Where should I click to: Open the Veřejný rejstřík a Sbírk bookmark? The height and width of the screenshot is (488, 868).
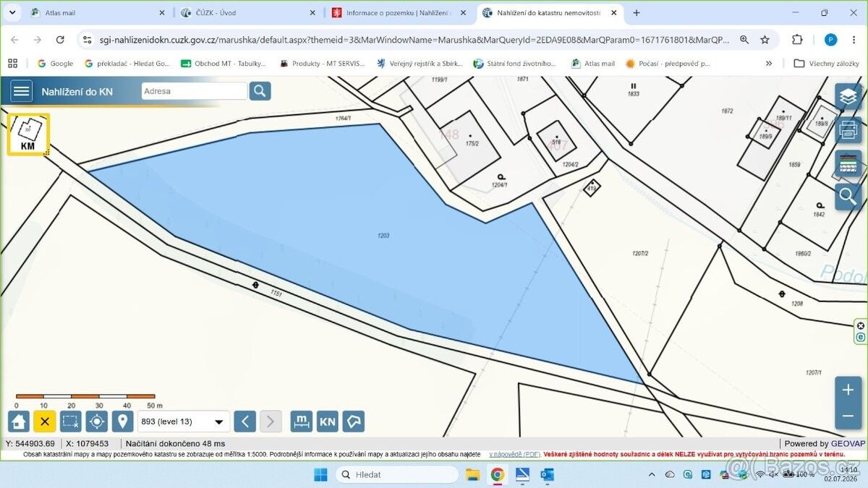click(x=419, y=63)
